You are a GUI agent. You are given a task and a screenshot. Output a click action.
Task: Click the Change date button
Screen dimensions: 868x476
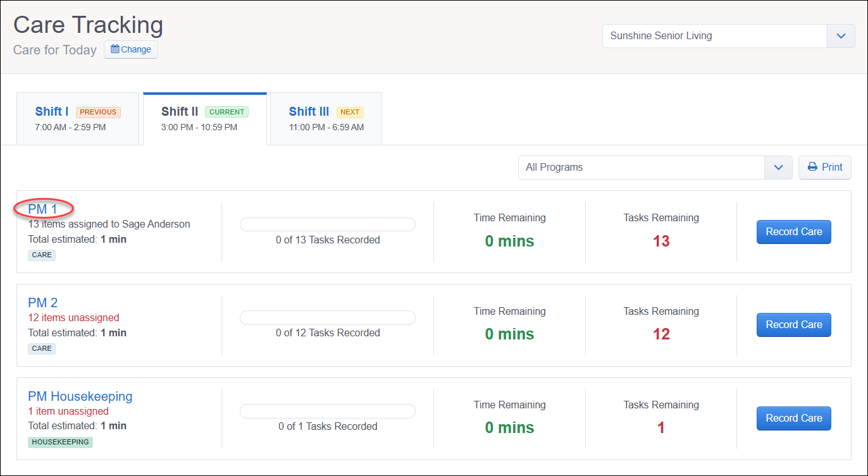[x=131, y=49]
